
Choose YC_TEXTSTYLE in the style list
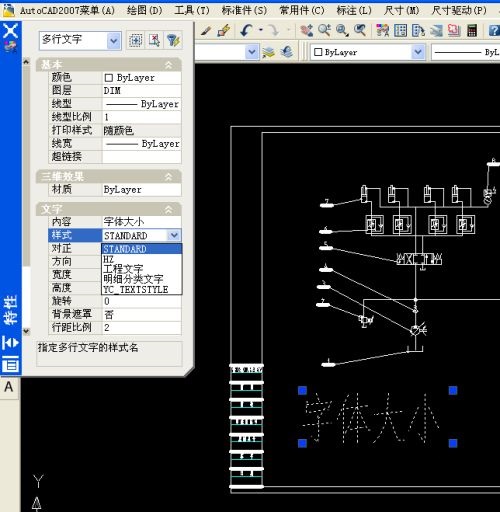click(x=136, y=289)
